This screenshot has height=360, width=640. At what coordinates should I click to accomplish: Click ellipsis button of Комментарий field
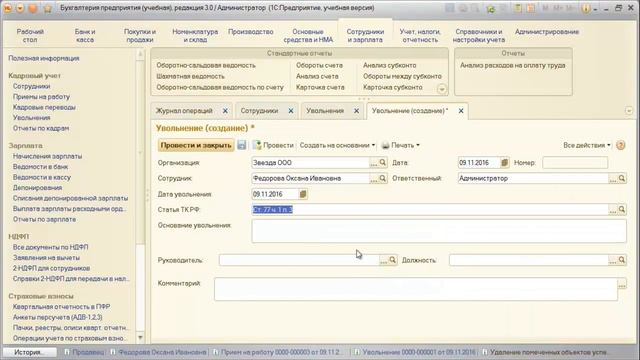[x=622, y=284]
